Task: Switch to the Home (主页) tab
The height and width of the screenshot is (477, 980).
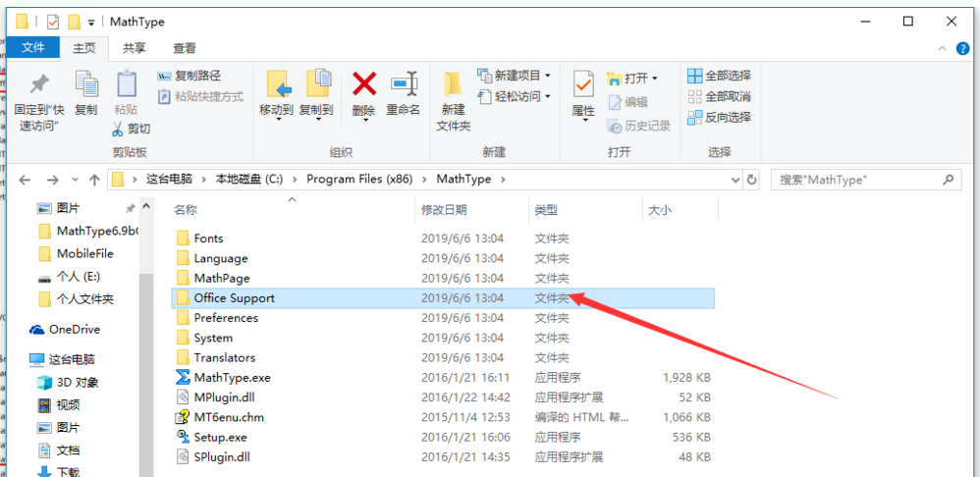Action: (x=84, y=47)
